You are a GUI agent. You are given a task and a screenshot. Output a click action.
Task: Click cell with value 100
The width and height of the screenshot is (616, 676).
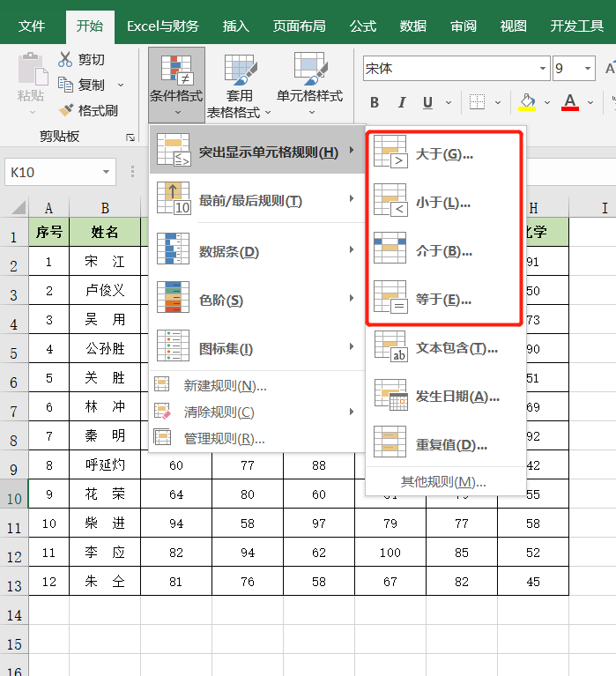point(390,553)
